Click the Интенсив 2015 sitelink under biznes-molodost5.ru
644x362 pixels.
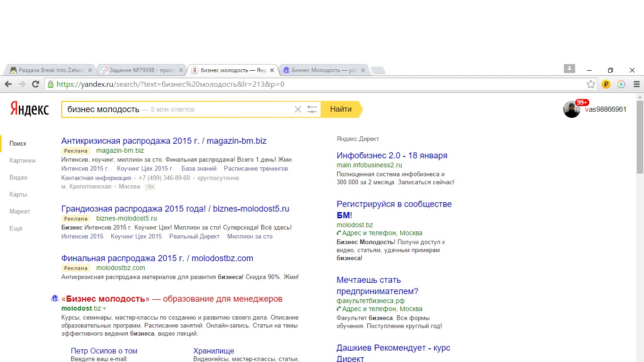[x=83, y=237]
